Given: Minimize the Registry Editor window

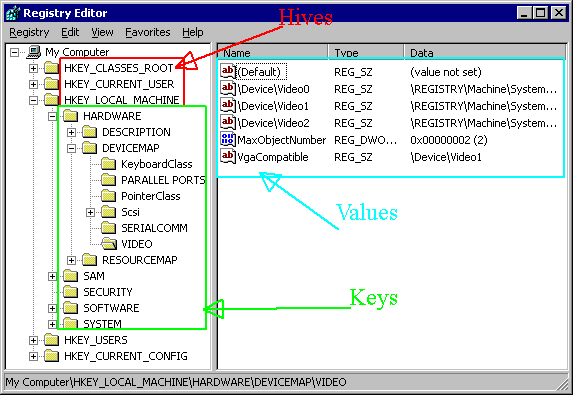Looking at the screenshot, I should [524, 13].
